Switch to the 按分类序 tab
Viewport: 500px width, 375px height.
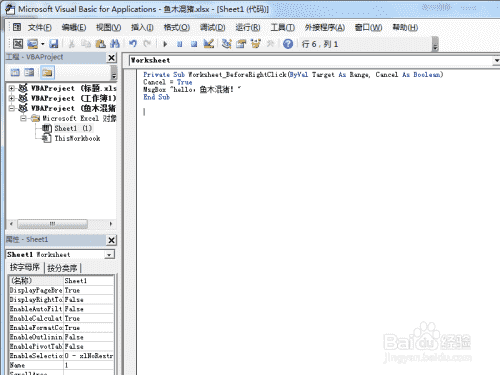click(62, 268)
